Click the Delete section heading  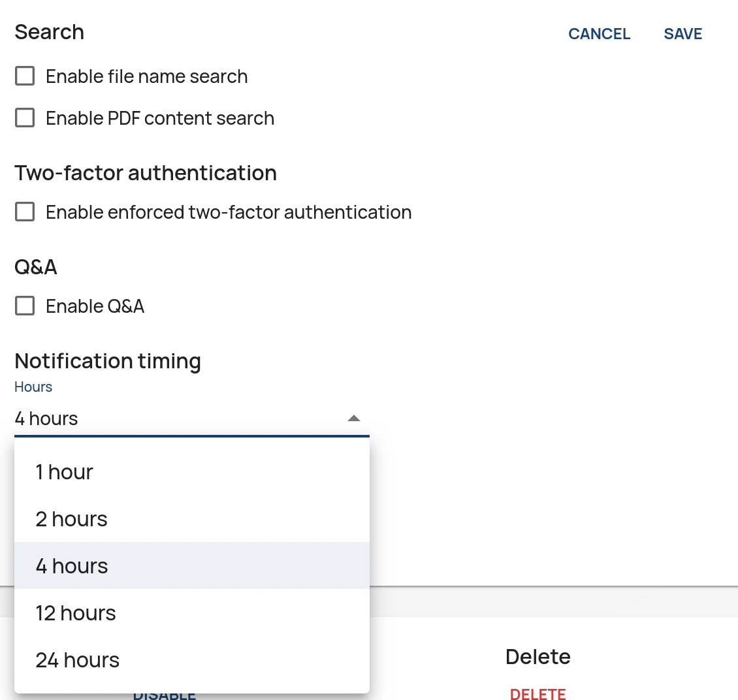537,656
